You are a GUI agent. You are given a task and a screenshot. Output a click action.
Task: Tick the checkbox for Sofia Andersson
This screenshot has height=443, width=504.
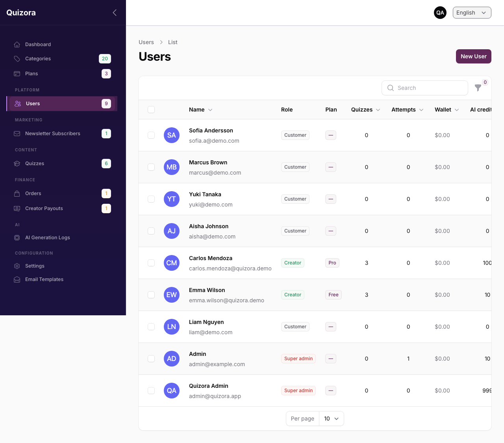(x=151, y=135)
